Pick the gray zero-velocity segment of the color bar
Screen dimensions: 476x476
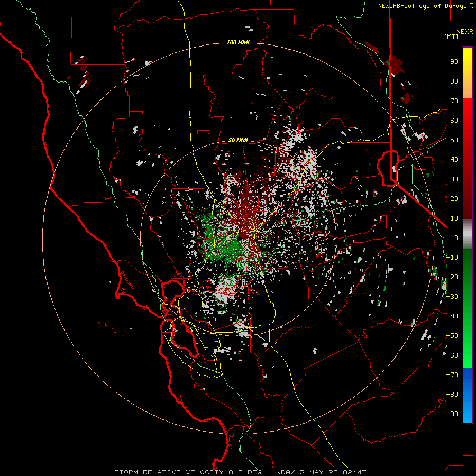(467, 234)
